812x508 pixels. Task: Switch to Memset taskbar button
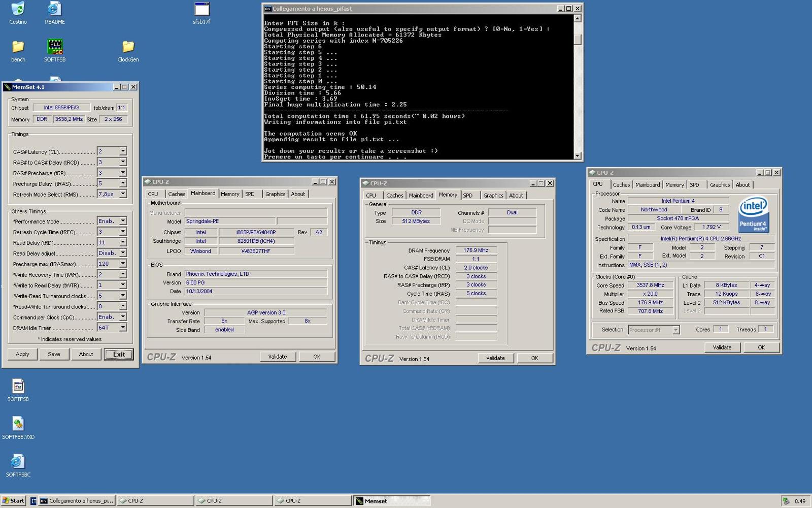click(391, 501)
